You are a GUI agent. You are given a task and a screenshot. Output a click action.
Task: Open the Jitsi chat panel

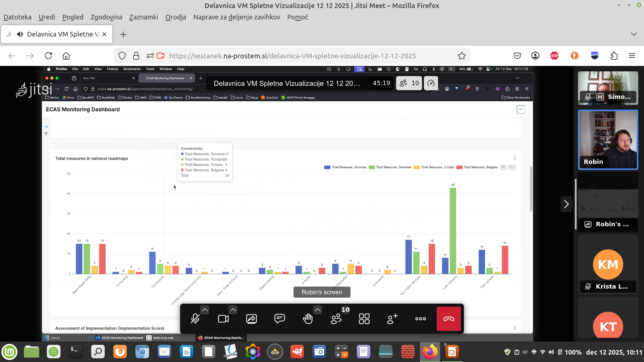(279, 319)
